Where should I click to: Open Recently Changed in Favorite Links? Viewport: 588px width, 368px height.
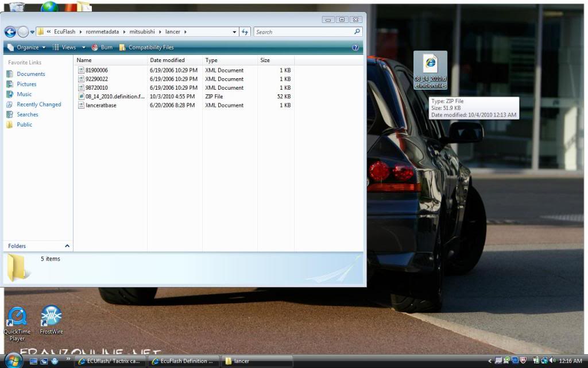pos(34,105)
